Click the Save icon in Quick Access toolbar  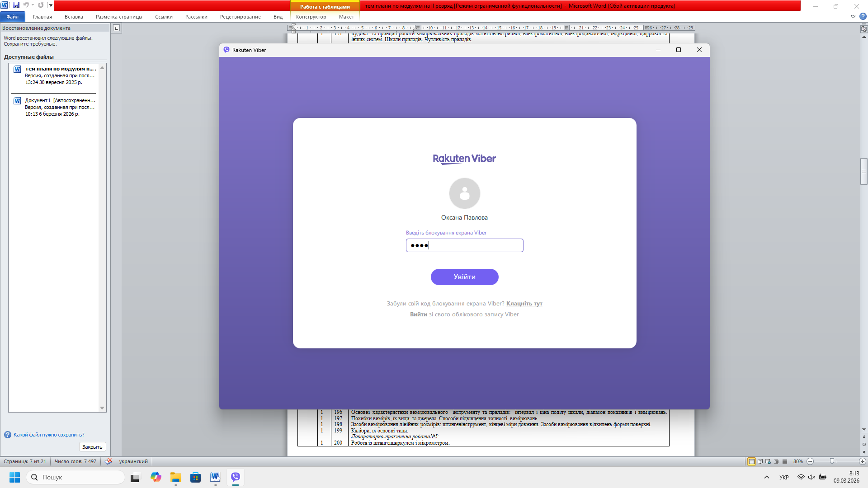[x=16, y=5]
